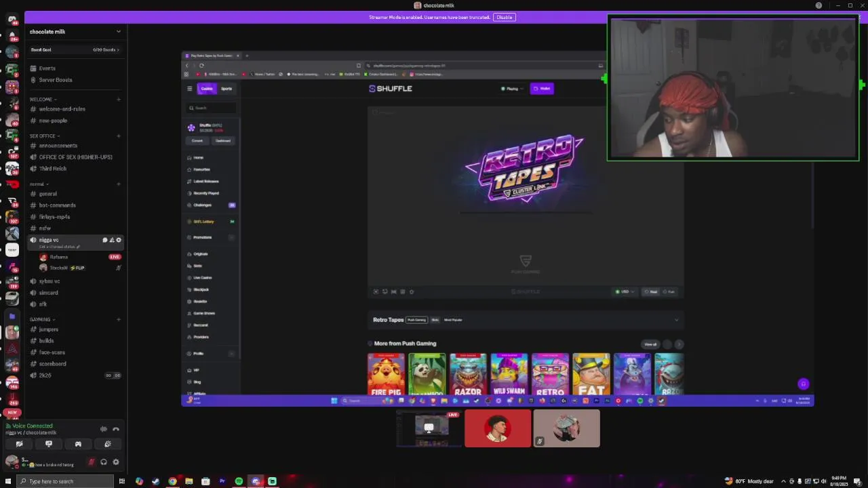Expand Profile in Shuffle sidebar
868x488 pixels.
(231, 353)
